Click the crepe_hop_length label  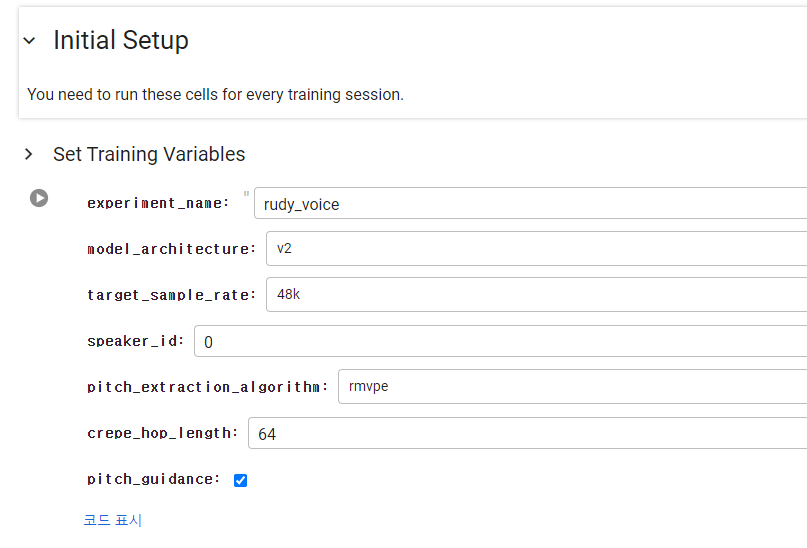coord(162,433)
